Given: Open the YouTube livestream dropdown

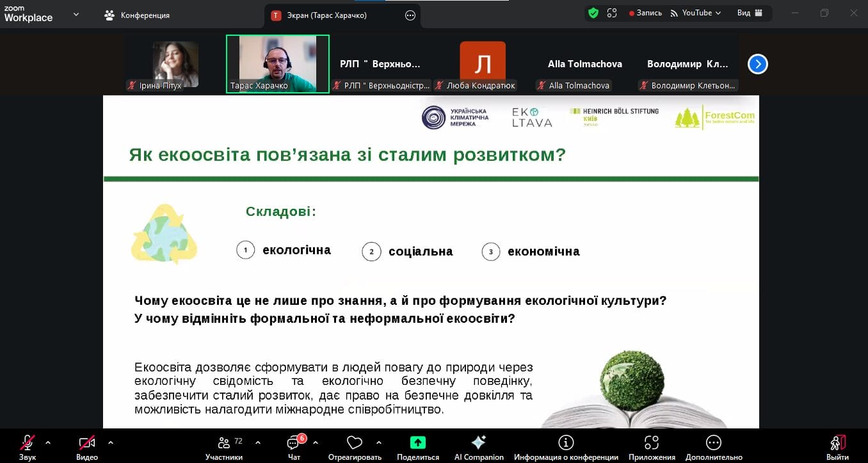Looking at the screenshot, I should (696, 13).
